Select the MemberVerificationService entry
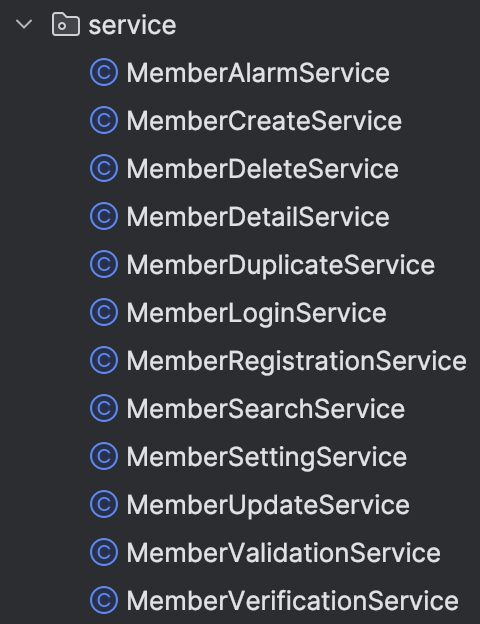The width and height of the screenshot is (480, 624). coord(293,601)
